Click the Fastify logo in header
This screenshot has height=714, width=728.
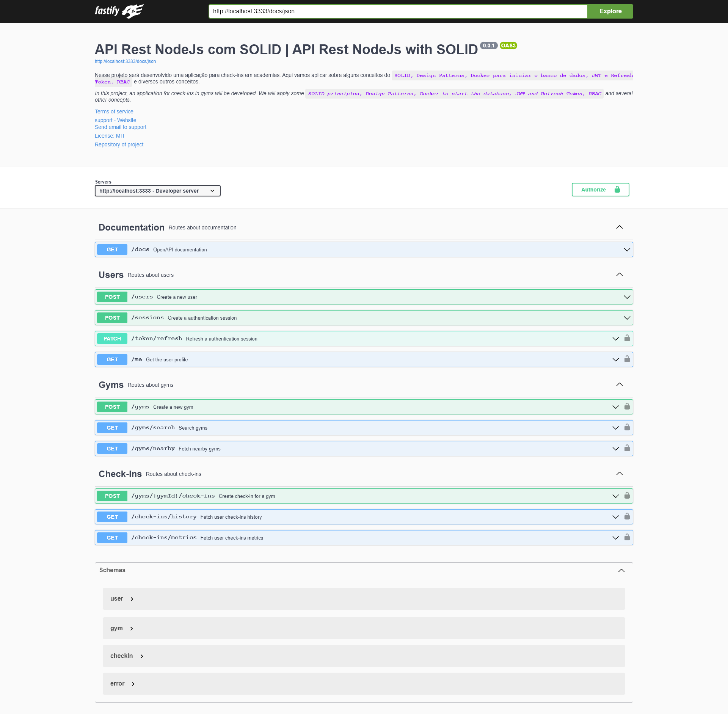(119, 11)
